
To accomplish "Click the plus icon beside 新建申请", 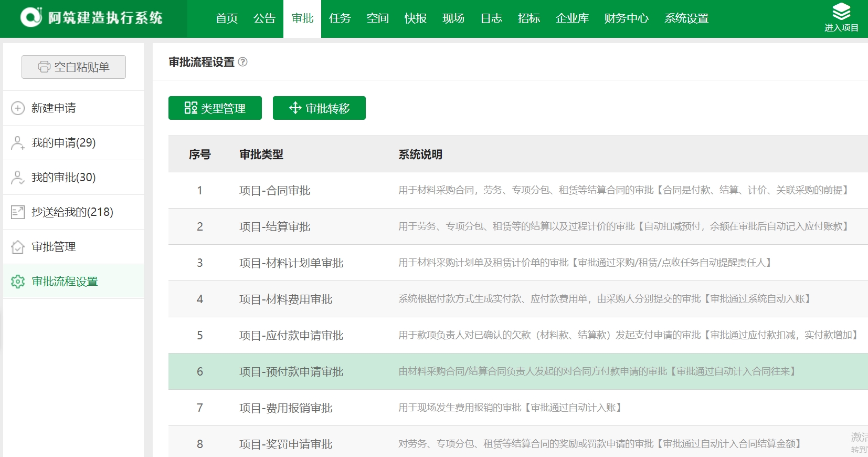I will (18, 108).
